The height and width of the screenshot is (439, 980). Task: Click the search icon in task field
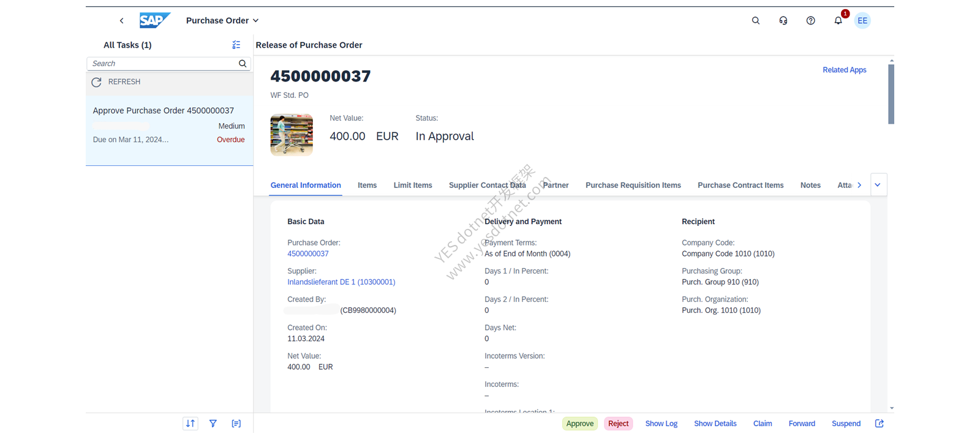243,64
